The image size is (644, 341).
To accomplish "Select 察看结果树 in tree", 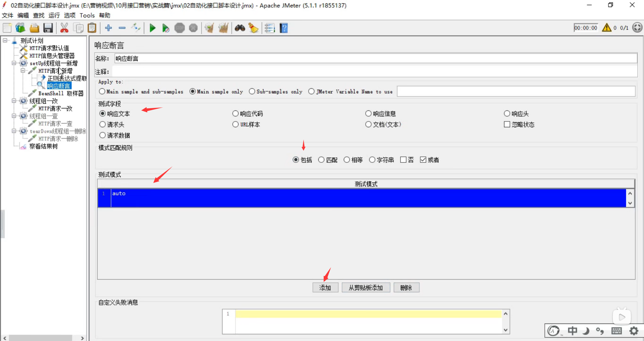I will 44,146.
